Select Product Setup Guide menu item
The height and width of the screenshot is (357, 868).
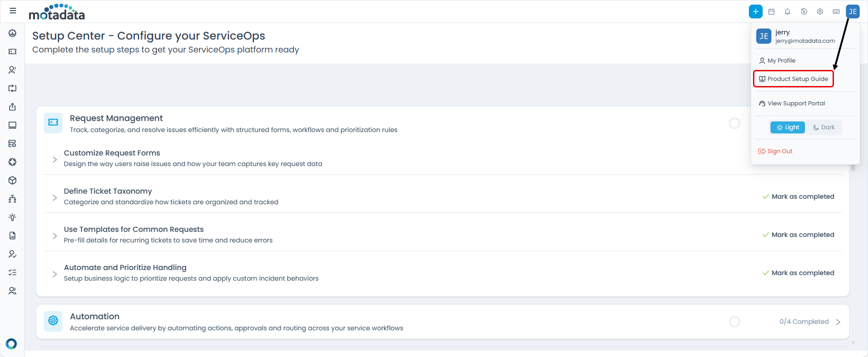(x=793, y=79)
